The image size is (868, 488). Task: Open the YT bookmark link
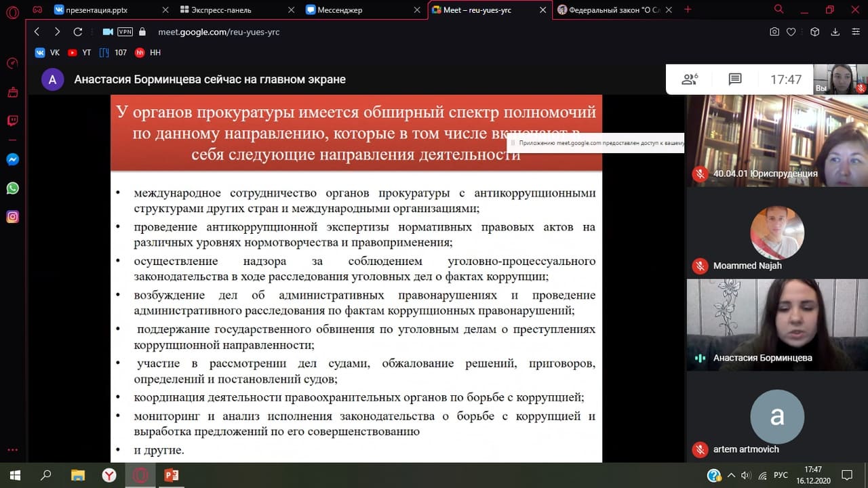[x=79, y=52]
